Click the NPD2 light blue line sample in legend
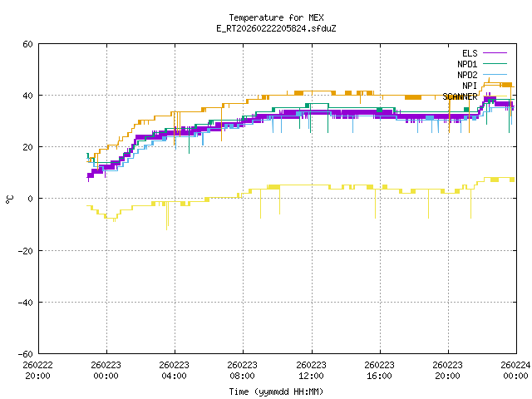Viewport: 532px width, 399px height. (x=497, y=75)
